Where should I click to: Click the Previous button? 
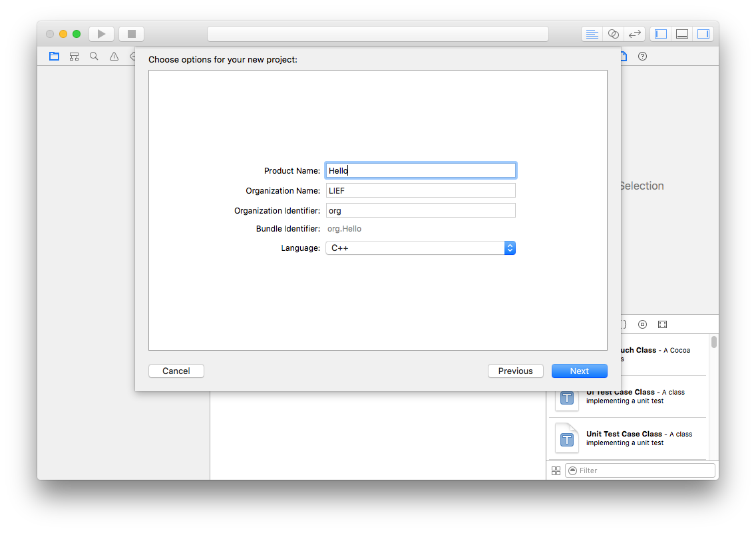coord(515,371)
